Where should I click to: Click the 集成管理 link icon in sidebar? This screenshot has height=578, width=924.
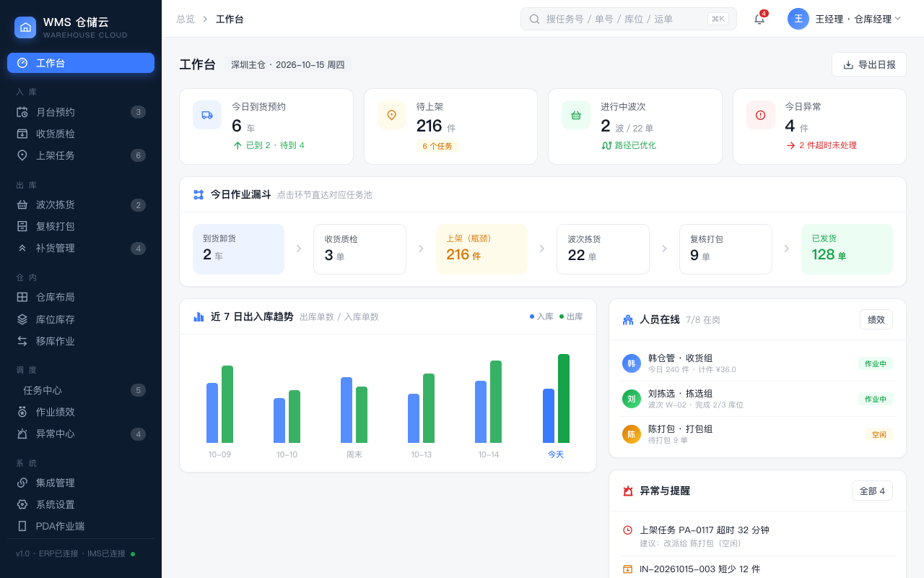pyautogui.click(x=22, y=483)
